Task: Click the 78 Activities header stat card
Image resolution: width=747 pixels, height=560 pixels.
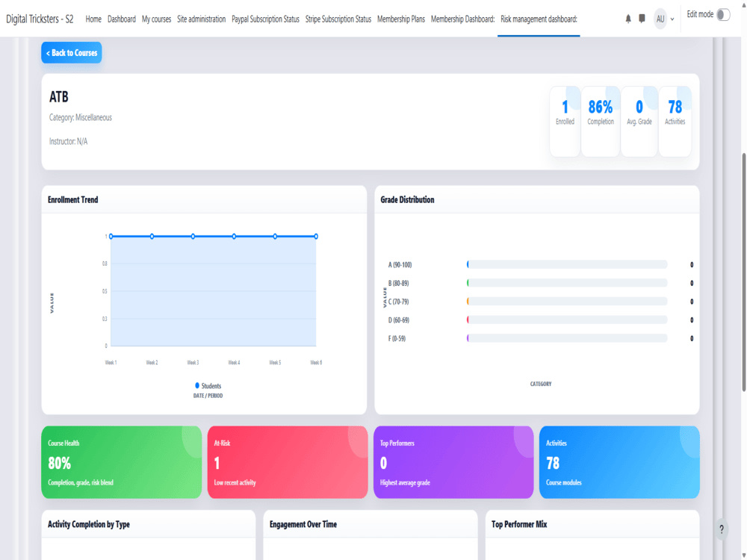Action: click(x=675, y=122)
